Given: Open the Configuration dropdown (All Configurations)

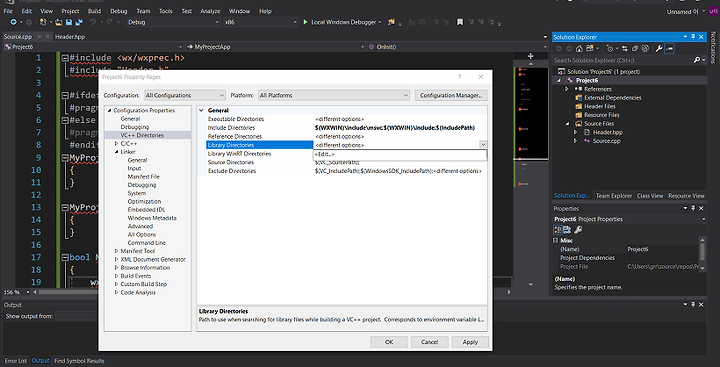Looking at the screenshot, I should tap(185, 96).
